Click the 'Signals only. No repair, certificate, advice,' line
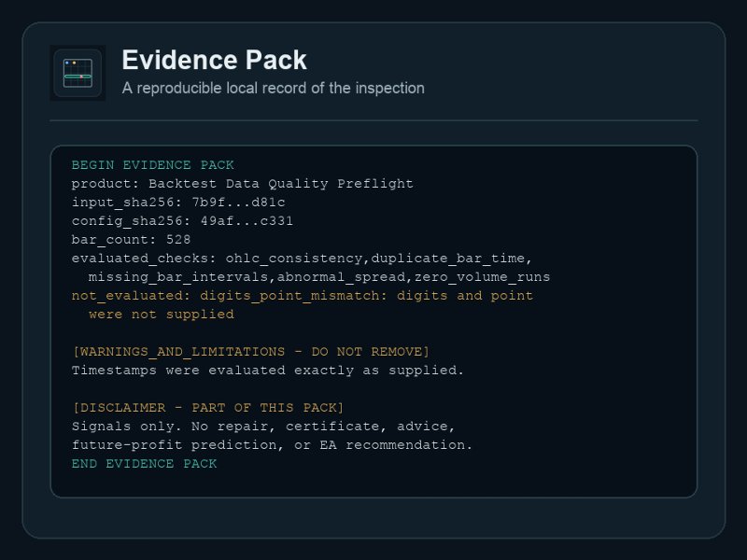The image size is (747, 560). tap(263, 427)
